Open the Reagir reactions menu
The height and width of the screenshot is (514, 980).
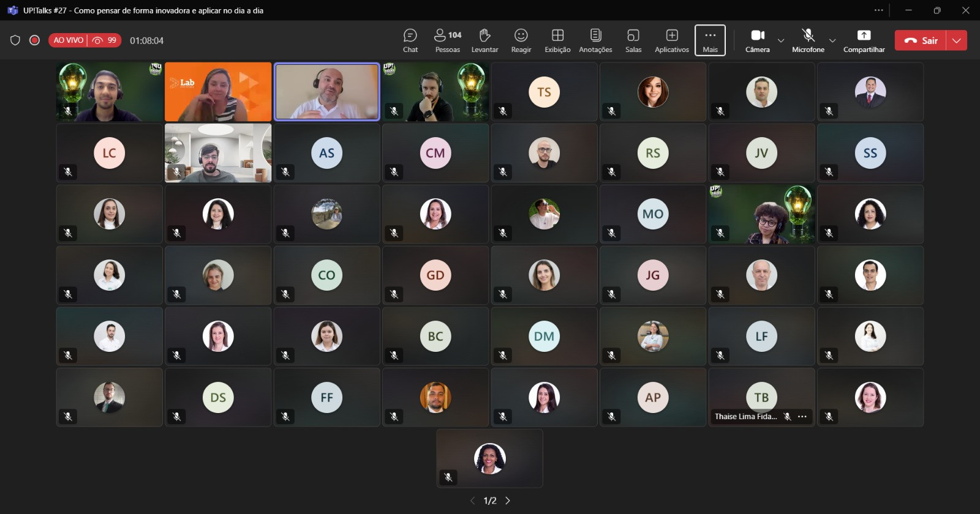coord(521,40)
